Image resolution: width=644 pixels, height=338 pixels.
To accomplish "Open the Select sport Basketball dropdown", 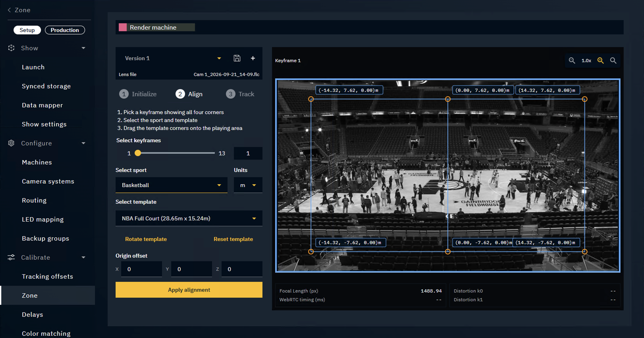I will (172, 185).
